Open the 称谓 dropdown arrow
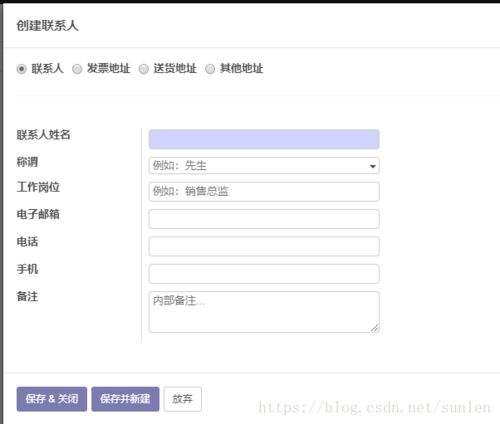The width and height of the screenshot is (500, 424). [373, 166]
